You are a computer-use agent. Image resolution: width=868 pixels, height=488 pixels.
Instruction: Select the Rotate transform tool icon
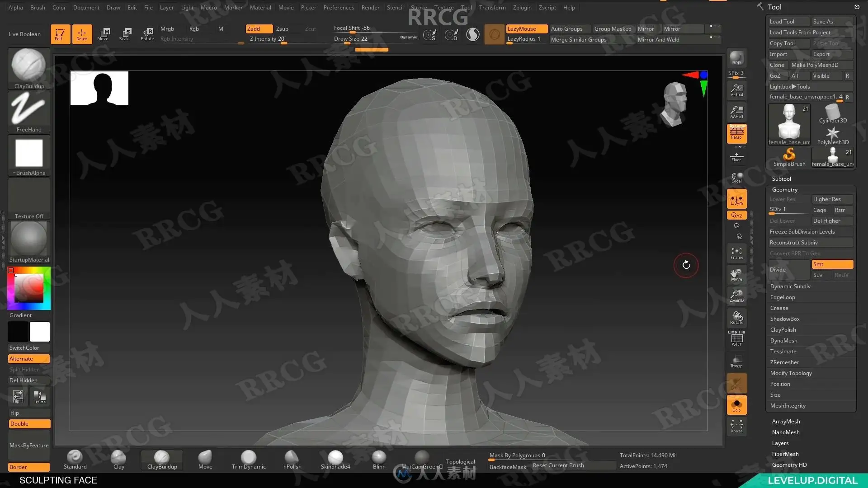coord(147,34)
